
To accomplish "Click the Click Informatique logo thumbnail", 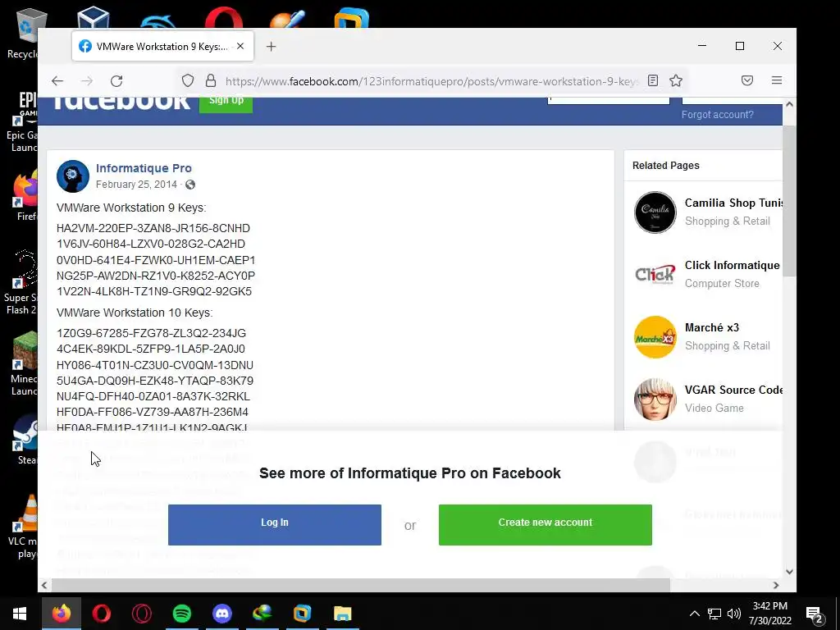I will tap(655, 274).
